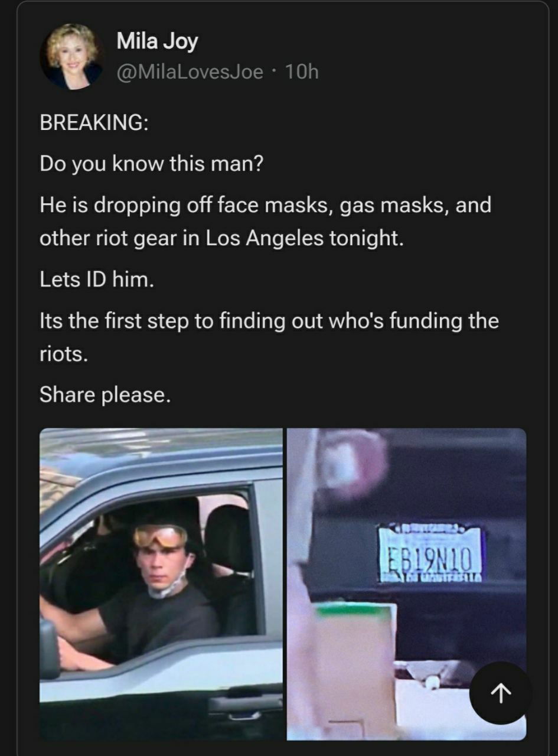Open the Mila Joy display name link

tap(157, 41)
